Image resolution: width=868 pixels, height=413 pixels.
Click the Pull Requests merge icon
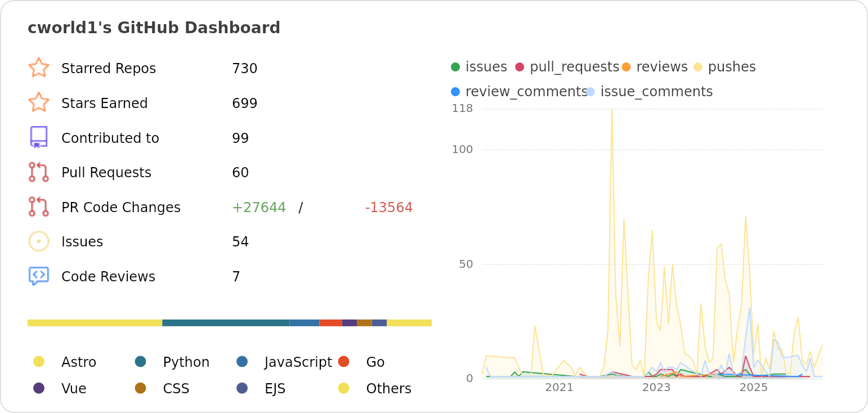pyautogui.click(x=39, y=172)
